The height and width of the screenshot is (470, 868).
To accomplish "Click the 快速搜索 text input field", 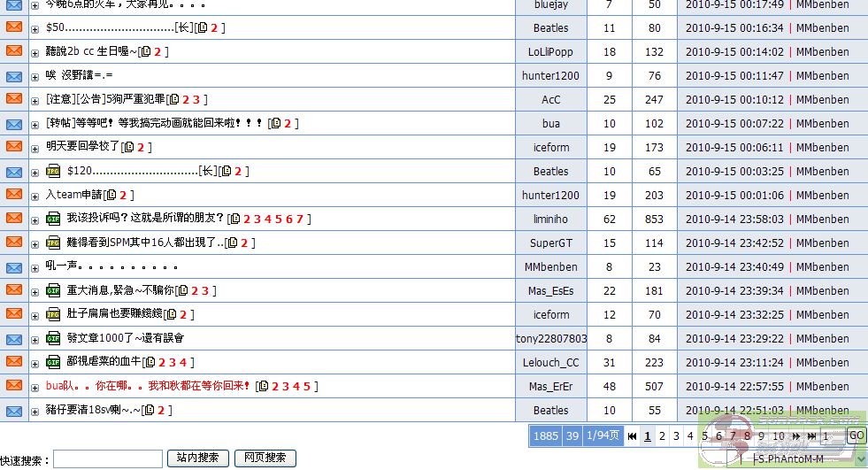I will point(108,458).
